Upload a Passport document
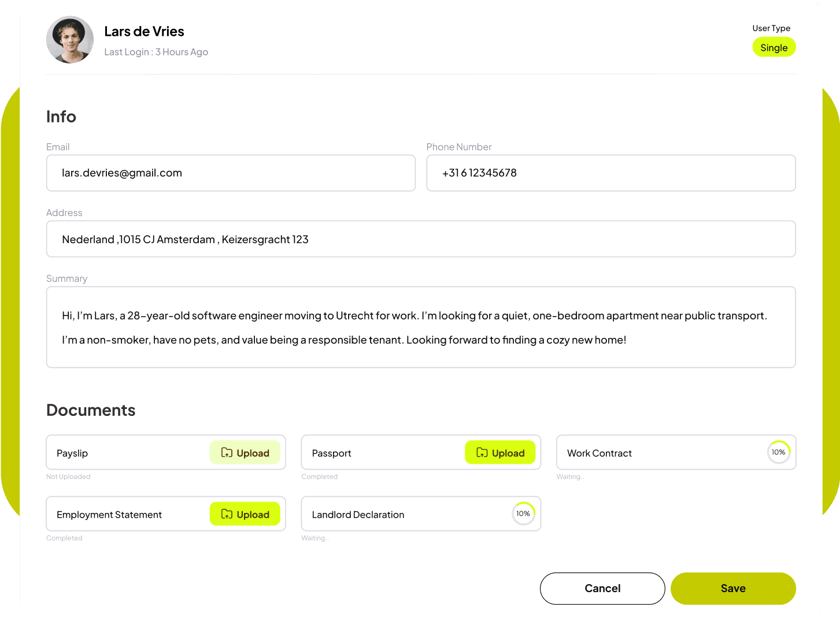 pyautogui.click(x=500, y=453)
